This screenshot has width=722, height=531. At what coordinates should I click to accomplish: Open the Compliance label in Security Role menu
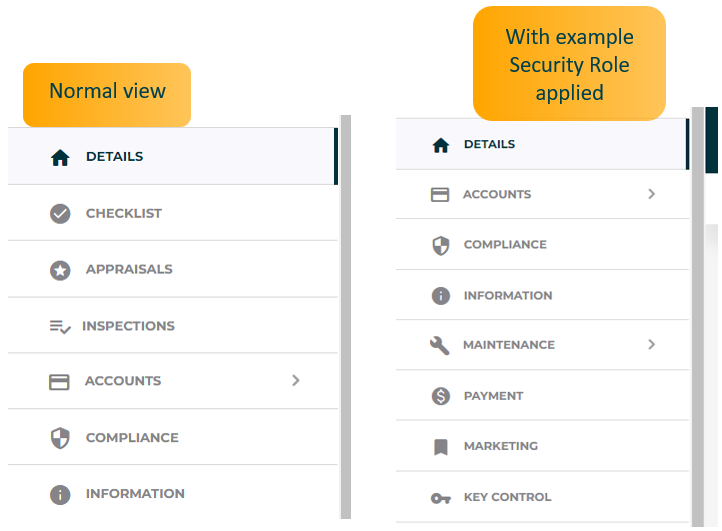point(505,245)
